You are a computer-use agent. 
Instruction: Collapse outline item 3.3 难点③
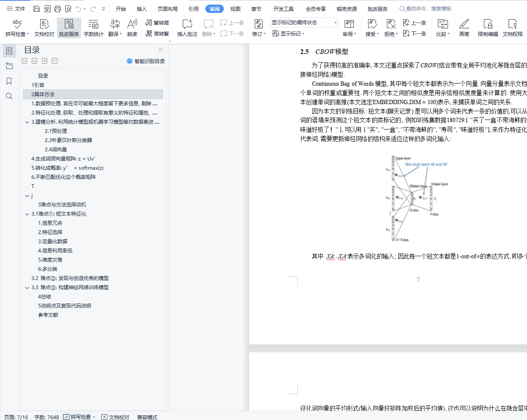click(27, 288)
